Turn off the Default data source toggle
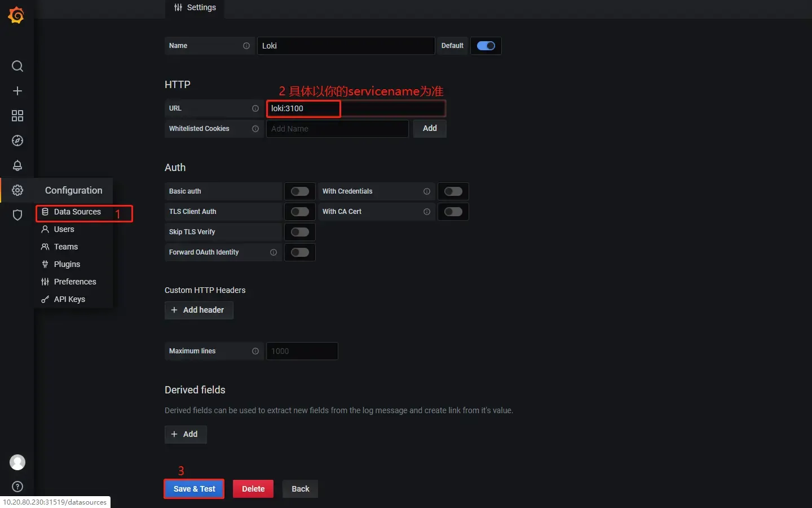Image resolution: width=812 pixels, height=508 pixels. click(486, 46)
